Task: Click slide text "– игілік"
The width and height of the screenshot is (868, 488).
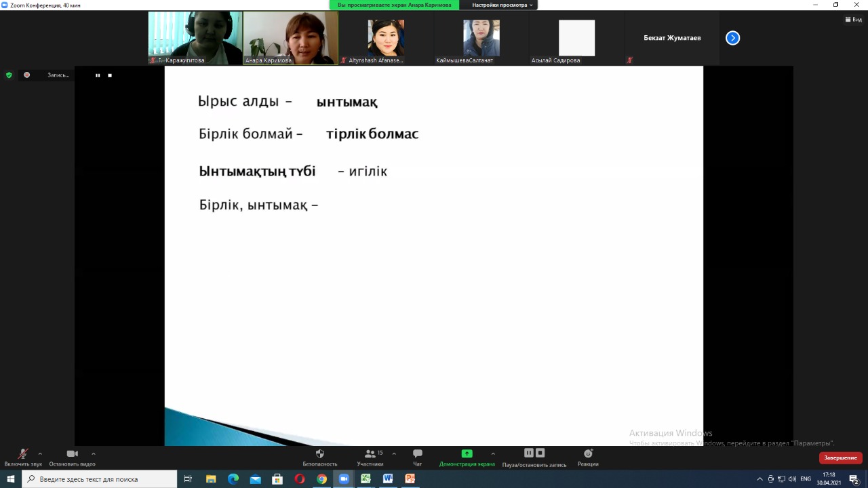Action: point(362,171)
